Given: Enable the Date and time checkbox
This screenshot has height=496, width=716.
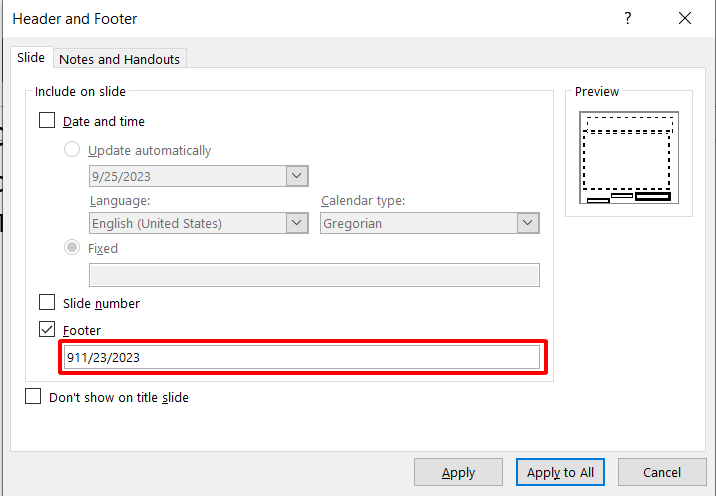Looking at the screenshot, I should coord(47,121).
